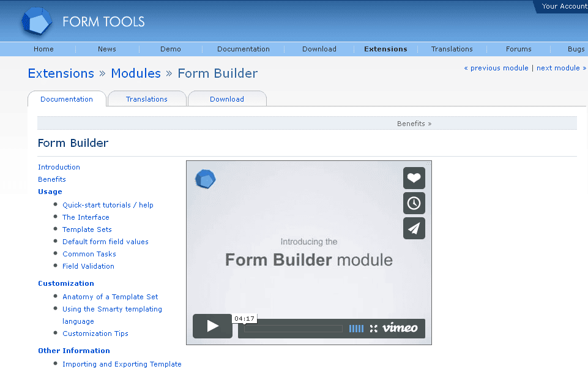Open The Interface page
Viewport: 588px width, 369px height.
86,217
